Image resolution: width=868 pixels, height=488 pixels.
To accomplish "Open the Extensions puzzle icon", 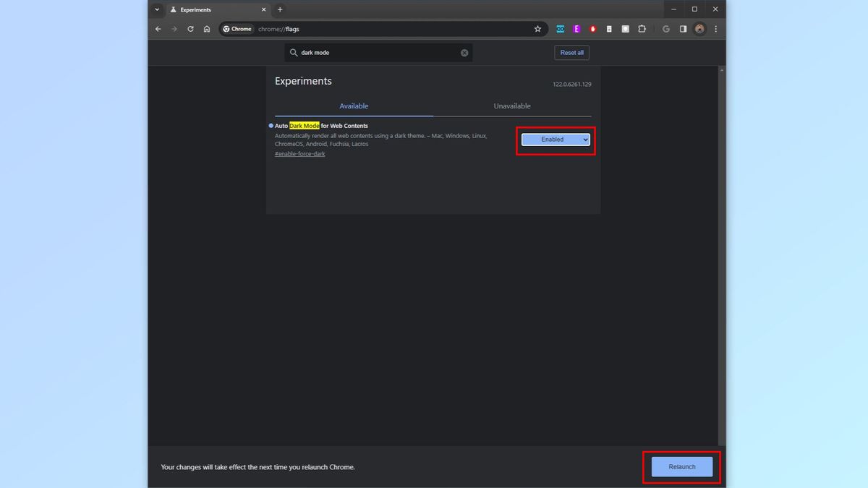I will tap(642, 29).
